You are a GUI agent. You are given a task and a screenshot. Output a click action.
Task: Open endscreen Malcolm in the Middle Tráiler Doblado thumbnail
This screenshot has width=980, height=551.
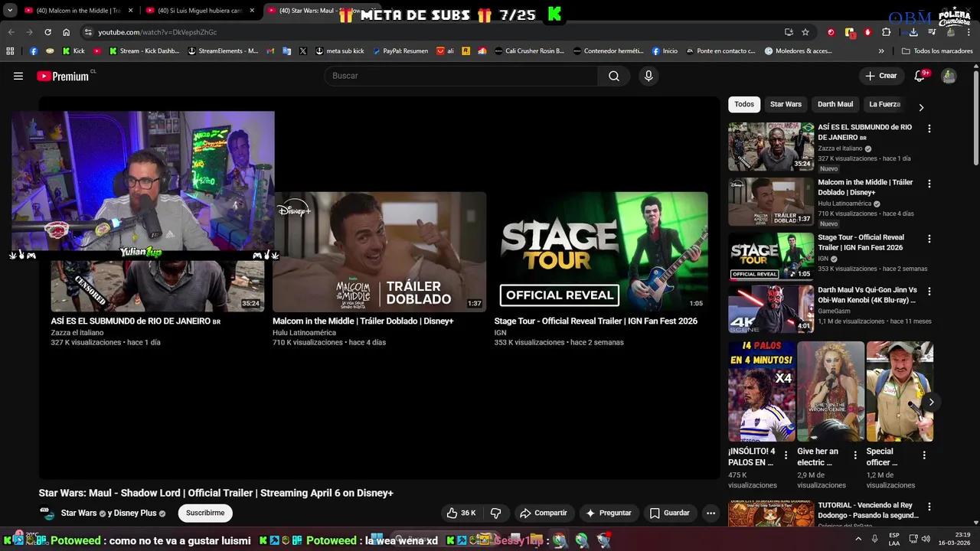tap(379, 252)
